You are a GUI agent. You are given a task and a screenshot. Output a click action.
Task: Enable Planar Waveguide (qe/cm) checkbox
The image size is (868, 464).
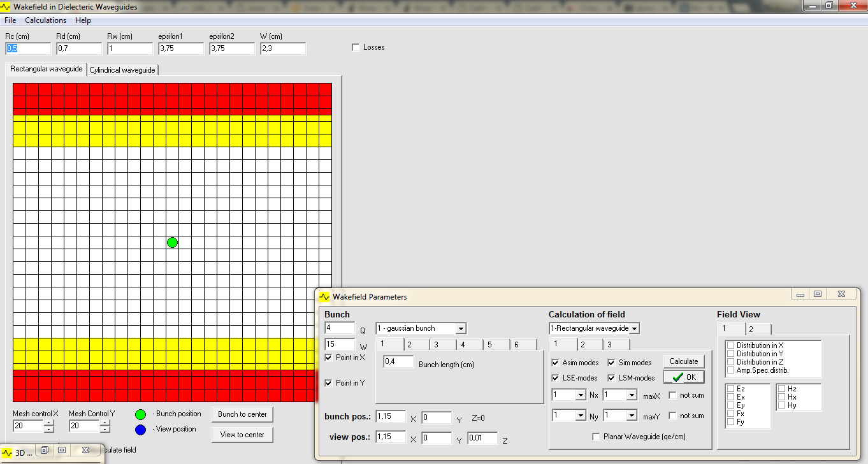[x=596, y=437]
